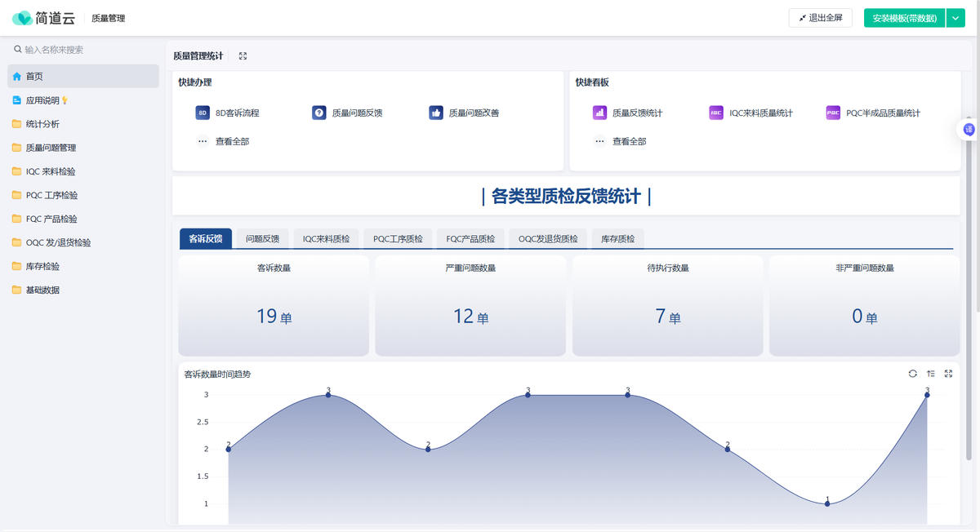Click the 首页 home icon
Image resolution: width=980 pixels, height=532 pixels.
[17, 77]
